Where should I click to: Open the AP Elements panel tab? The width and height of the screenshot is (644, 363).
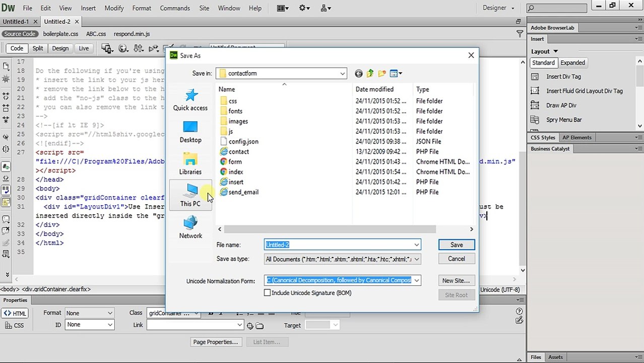click(x=577, y=138)
